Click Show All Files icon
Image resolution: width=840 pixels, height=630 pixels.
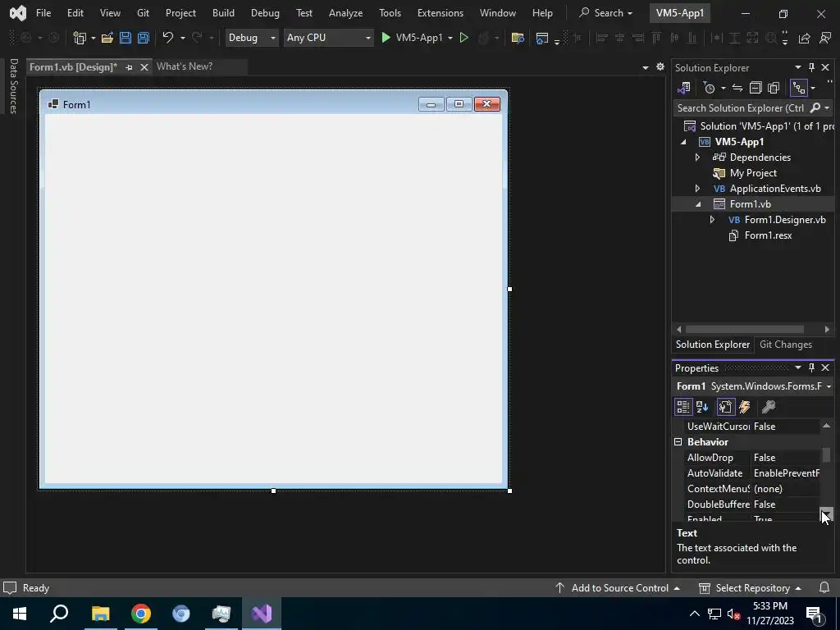tap(774, 88)
